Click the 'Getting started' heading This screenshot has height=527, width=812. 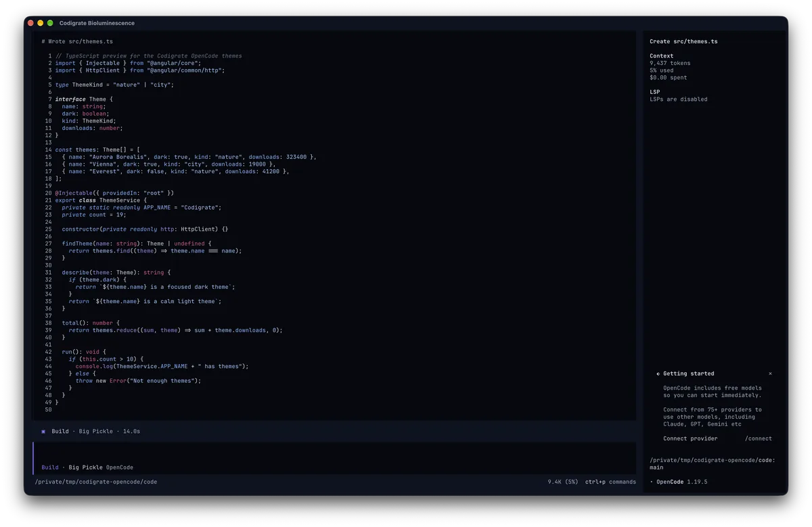click(689, 373)
